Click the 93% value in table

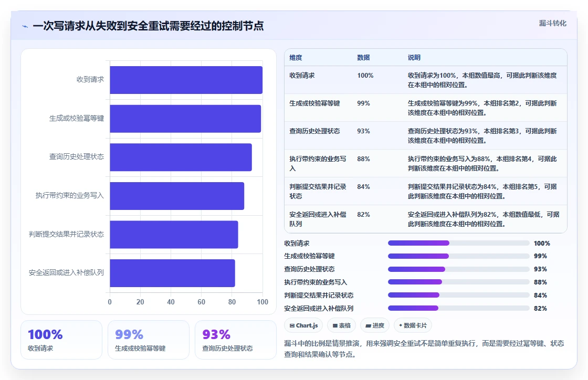[x=363, y=131]
